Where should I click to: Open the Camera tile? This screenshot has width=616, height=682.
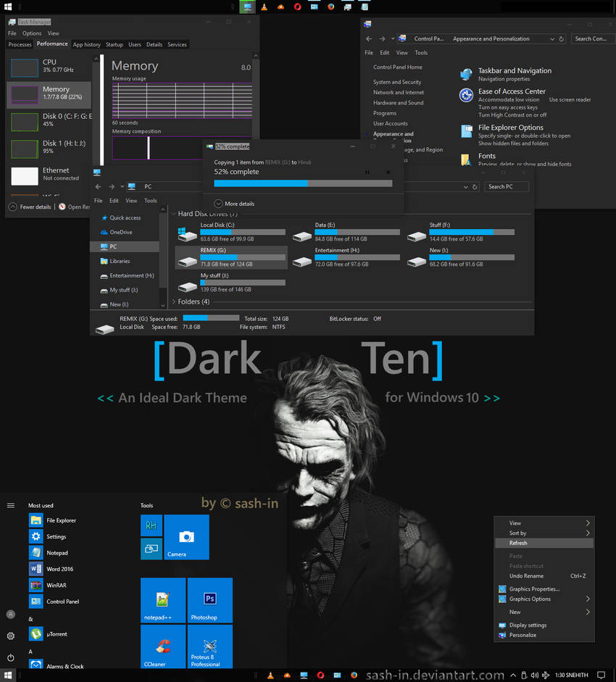point(186,537)
